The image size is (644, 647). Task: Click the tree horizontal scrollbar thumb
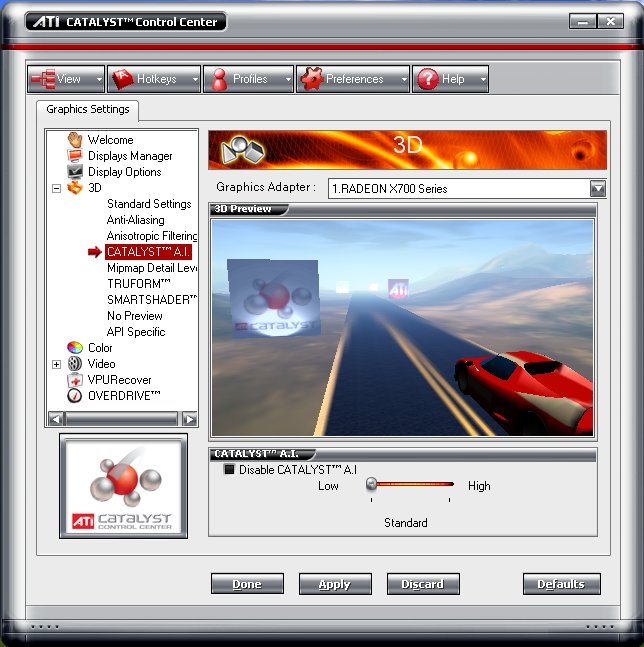[122, 419]
